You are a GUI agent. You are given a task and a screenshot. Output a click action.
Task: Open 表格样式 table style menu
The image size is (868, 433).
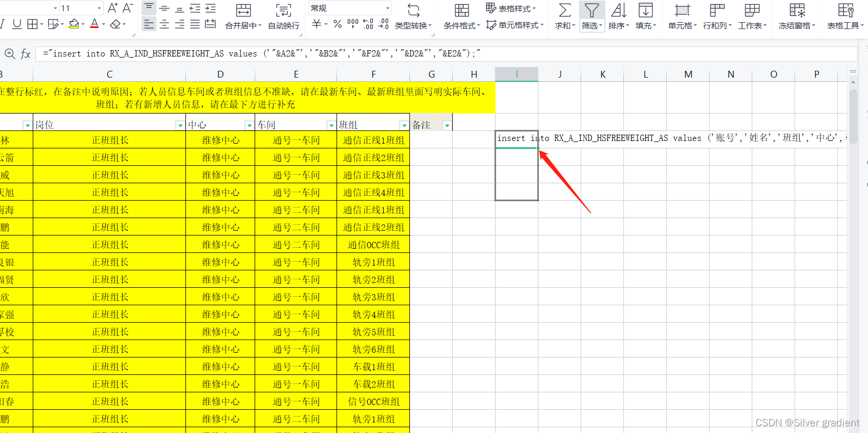(x=511, y=8)
